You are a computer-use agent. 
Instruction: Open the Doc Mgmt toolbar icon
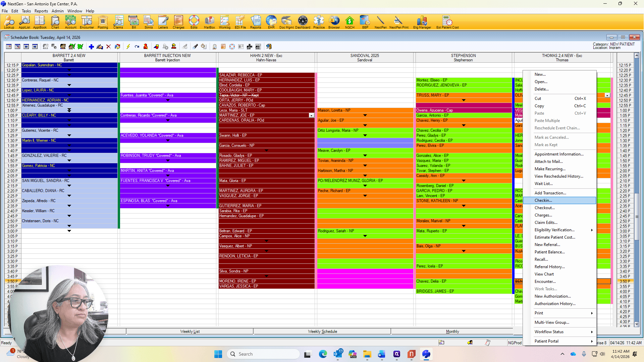(x=286, y=22)
